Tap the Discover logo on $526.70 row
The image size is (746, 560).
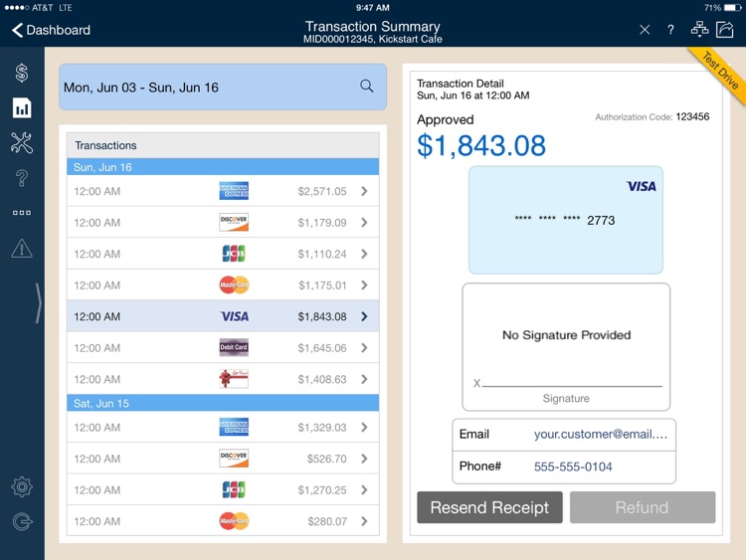[234, 459]
